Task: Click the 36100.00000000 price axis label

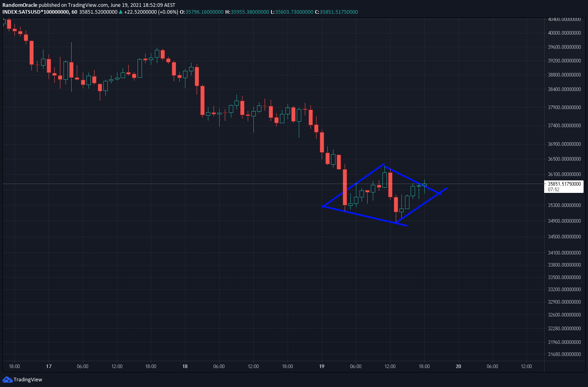Action: (564, 174)
